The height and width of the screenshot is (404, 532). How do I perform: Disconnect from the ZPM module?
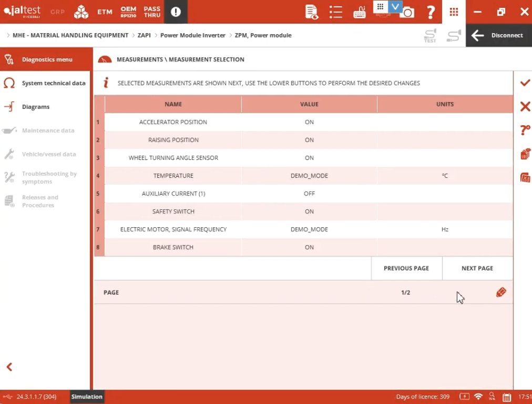[499, 35]
